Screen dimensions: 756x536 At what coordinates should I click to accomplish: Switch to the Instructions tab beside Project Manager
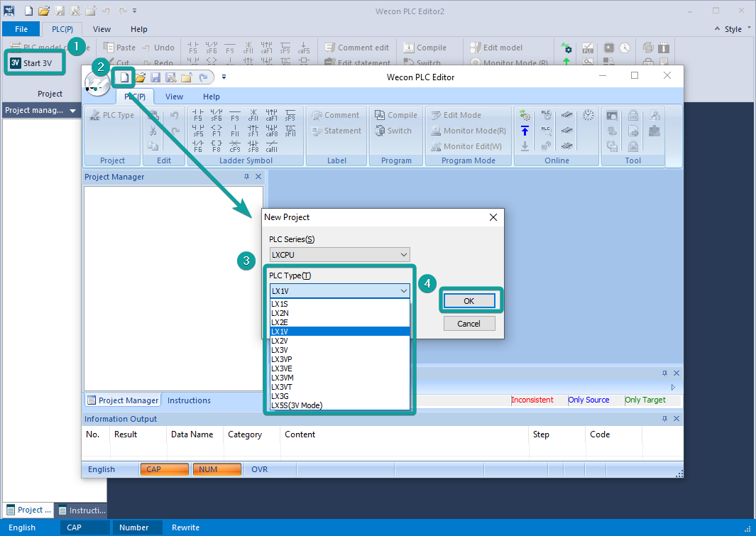189,400
